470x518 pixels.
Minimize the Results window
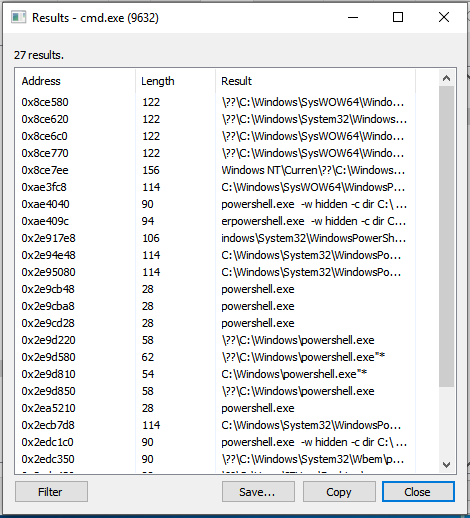[x=353, y=17]
